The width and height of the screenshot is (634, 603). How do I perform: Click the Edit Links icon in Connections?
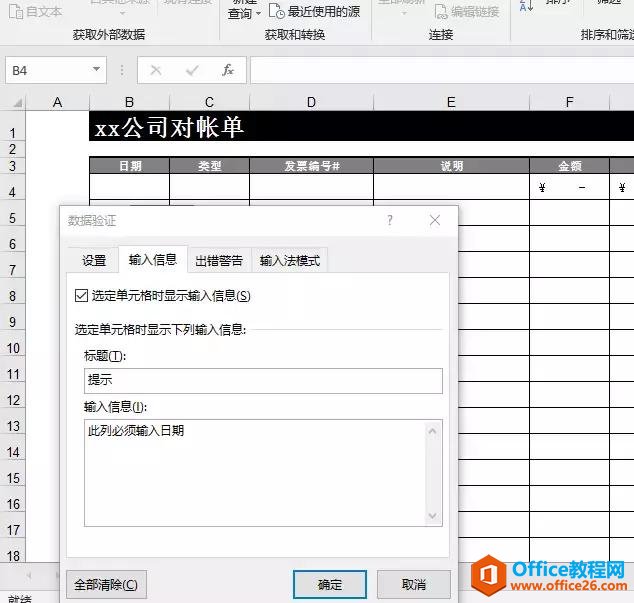tap(441, 12)
